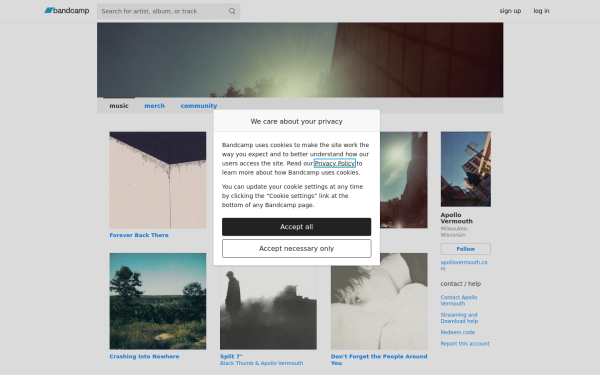
Task: Click the Milwaukee, Wisconsin location text
Action: pos(454,232)
